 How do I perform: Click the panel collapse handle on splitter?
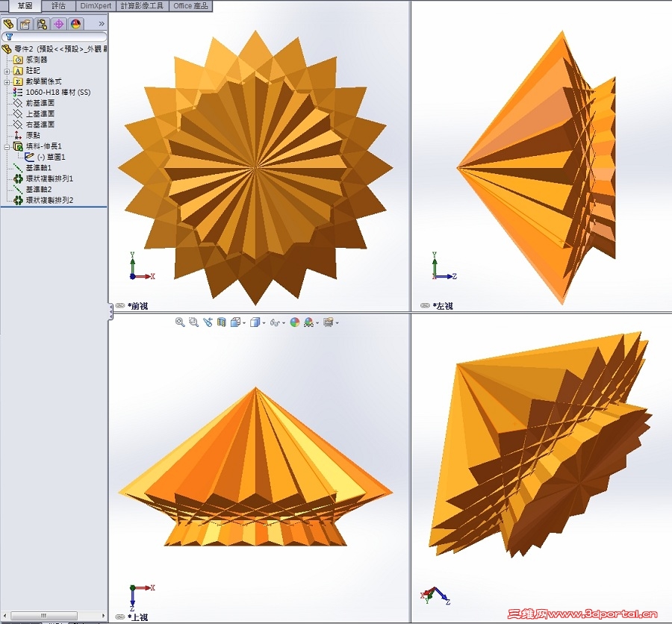click(111, 311)
